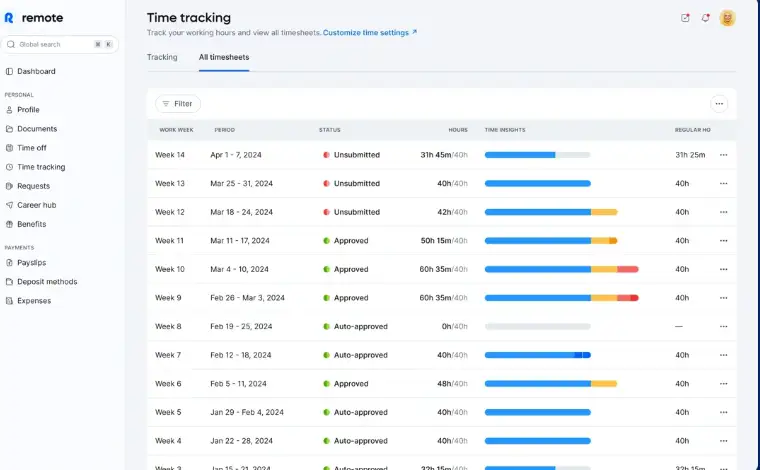Screen dimensions: 760x470
Task: Open table options ellipsis beside Filter
Action: (x=719, y=104)
